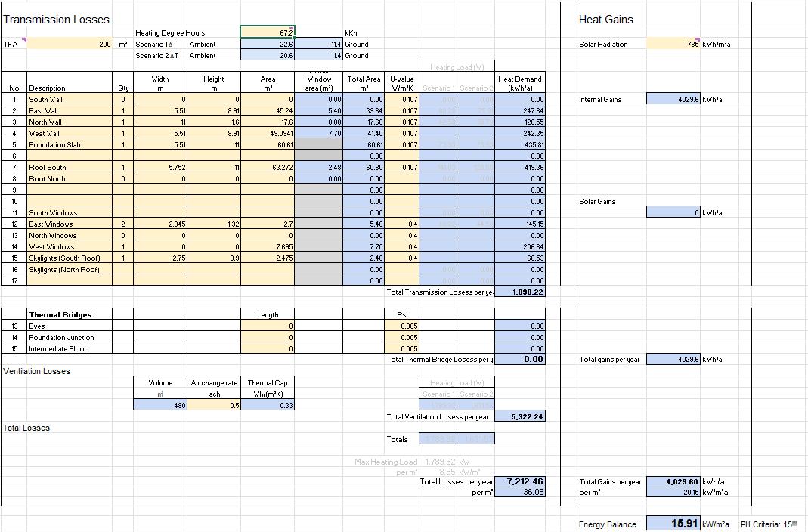
Task: Select Scenario 2 ambient ΔT cell 20.6
Action: tap(268, 55)
